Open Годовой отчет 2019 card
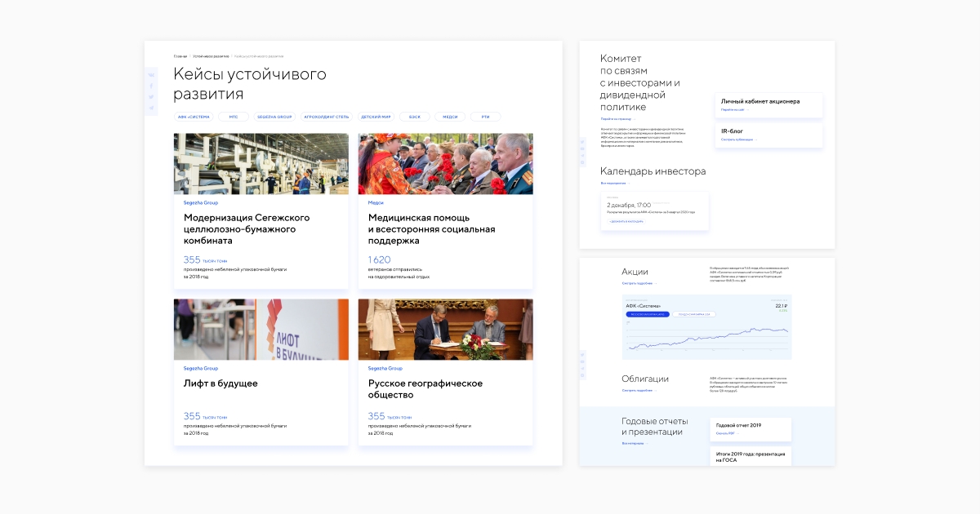This screenshot has height=514, width=980. coord(751,429)
